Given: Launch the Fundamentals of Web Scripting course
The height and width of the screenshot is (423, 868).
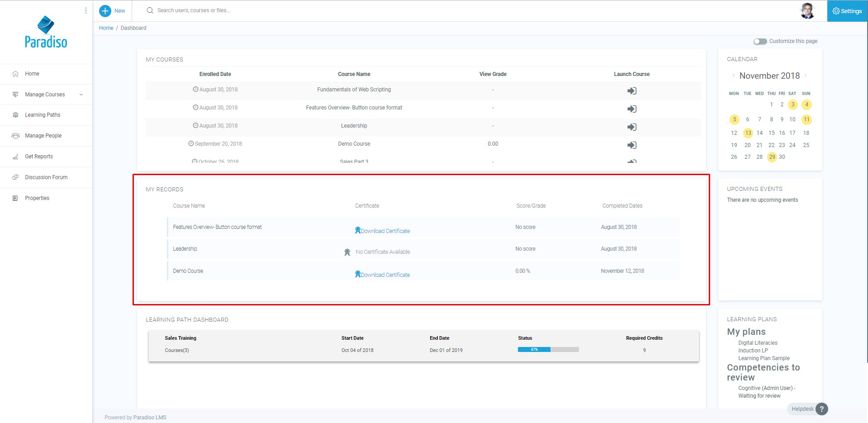Looking at the screenshot, I should click(x=631, y=91).
